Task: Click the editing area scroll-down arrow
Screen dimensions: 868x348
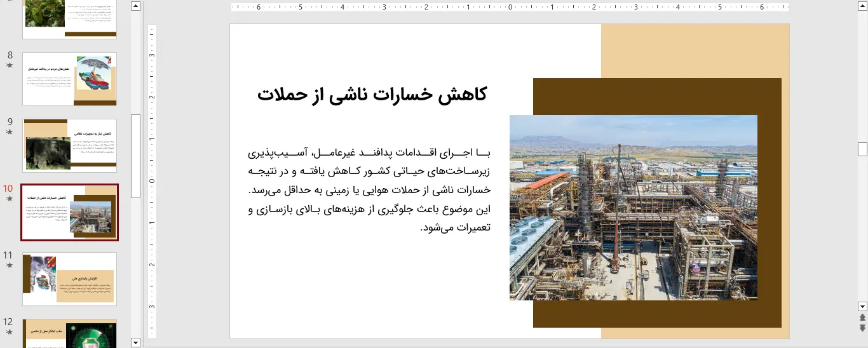Action: (862, 306)
